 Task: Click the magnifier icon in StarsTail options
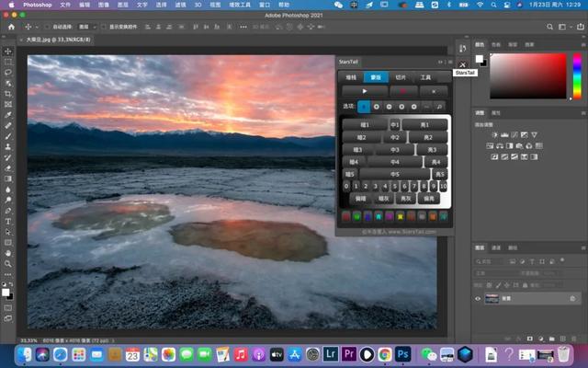[x=439, y=107]
